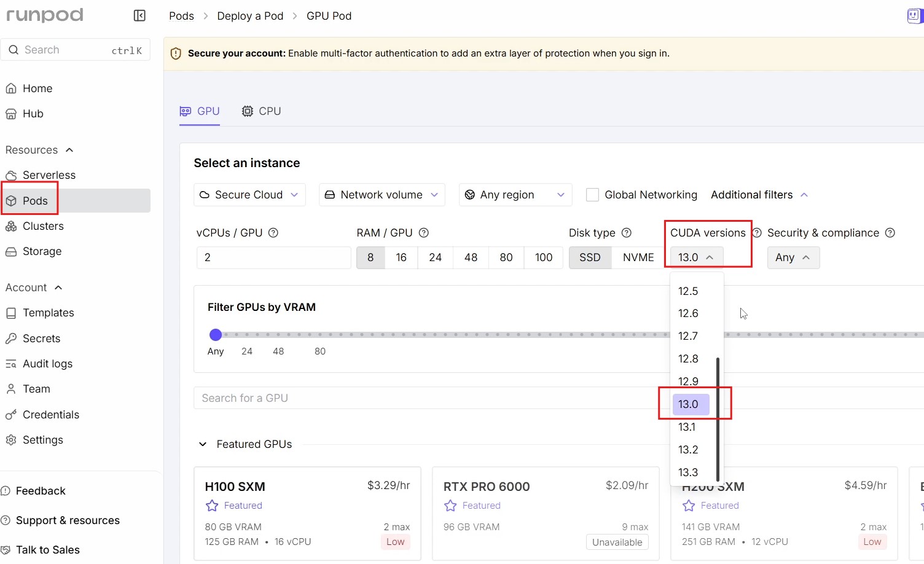Select 80 GB RAM per GPU
The height and width of the screenshot is (564, 924).
[x=506, y=257]
